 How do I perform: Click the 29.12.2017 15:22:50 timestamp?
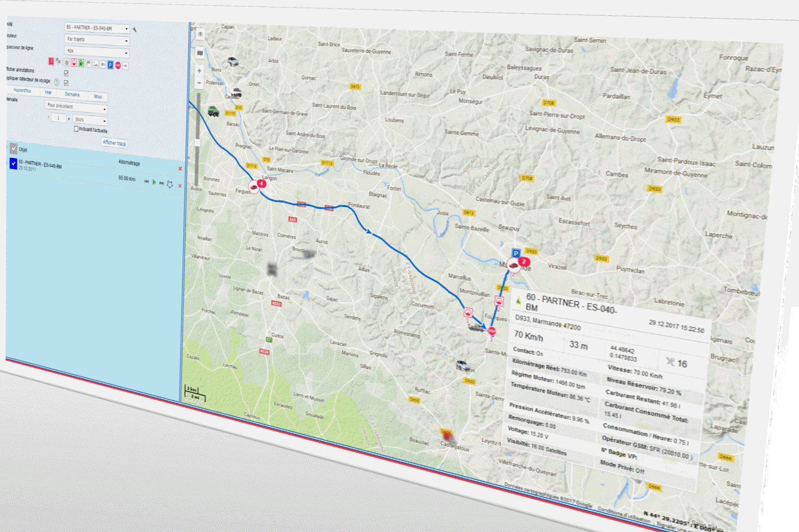[x=676, y=326]
